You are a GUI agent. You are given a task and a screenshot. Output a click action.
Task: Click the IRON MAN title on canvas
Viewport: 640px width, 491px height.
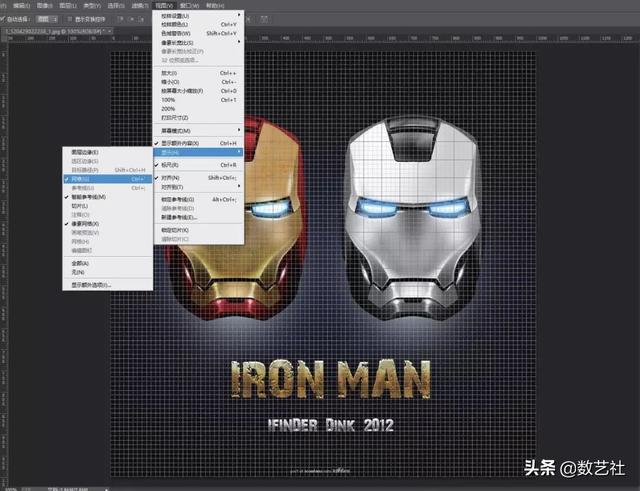pos(331,380)
